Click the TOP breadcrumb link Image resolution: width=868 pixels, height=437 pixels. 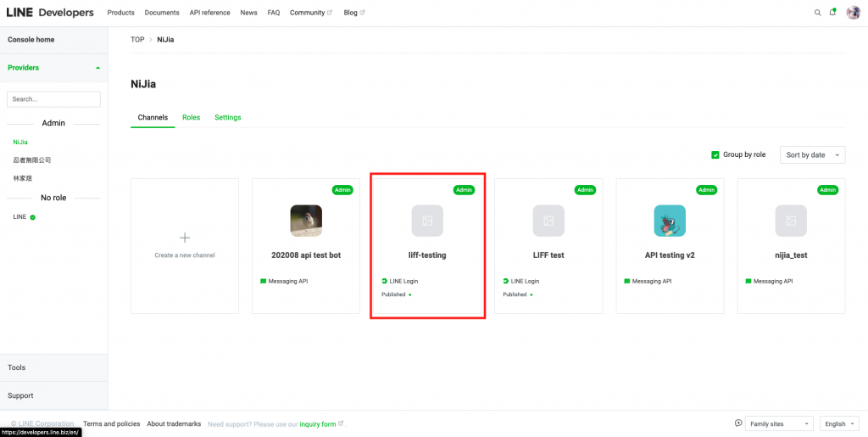click(137, 40)
